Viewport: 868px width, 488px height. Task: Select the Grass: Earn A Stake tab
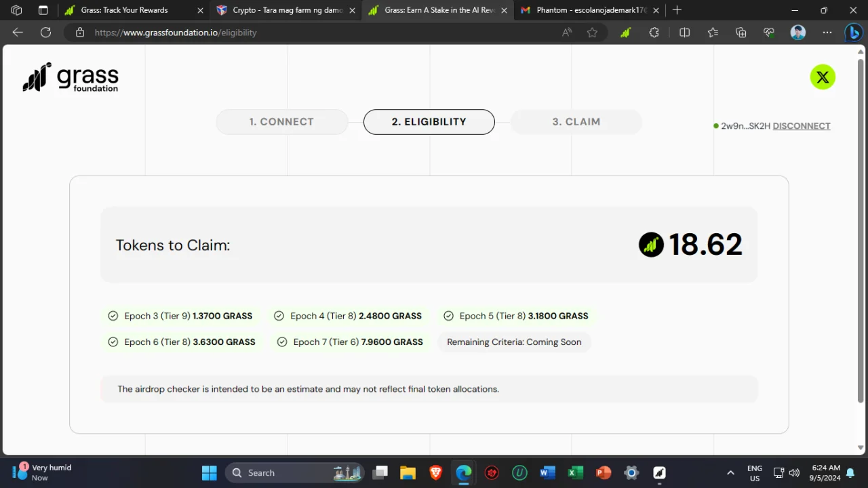(x=437, y=10)
